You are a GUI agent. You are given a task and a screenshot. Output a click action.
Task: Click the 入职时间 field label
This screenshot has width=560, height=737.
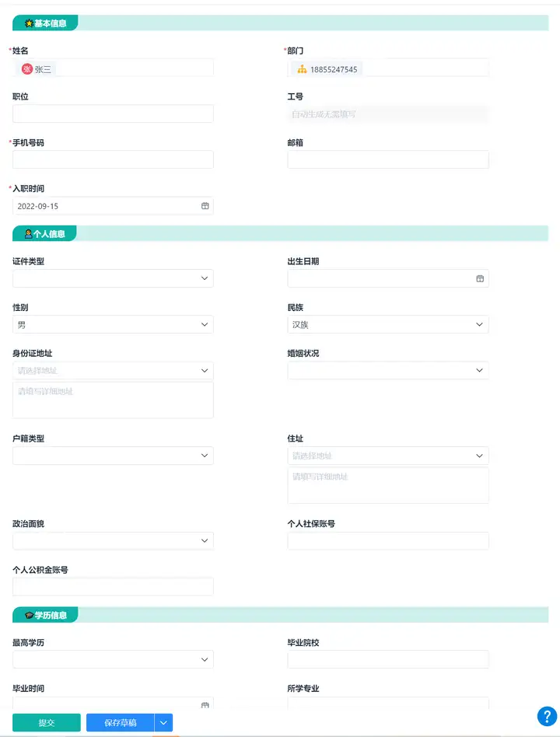tap(28, 188)
